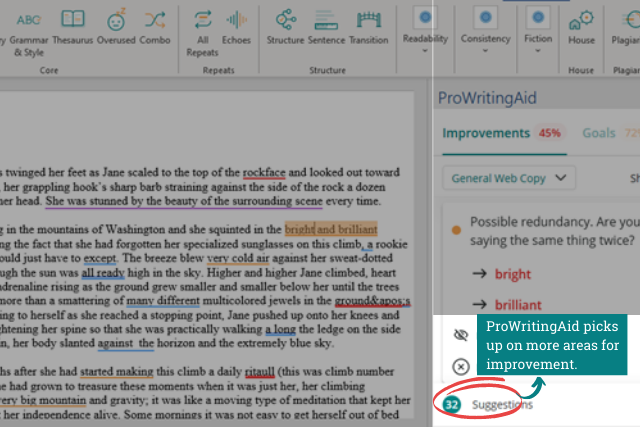
Task: Open the All Repeats report
Action: click(x=202, y=33)
